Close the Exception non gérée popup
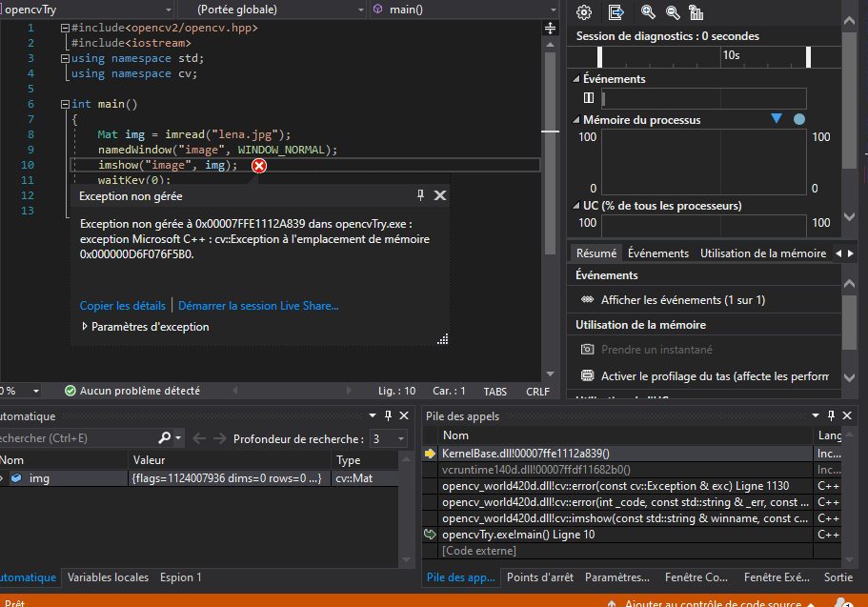This screenshot has height=607, width=868. [x=440, y=195]
